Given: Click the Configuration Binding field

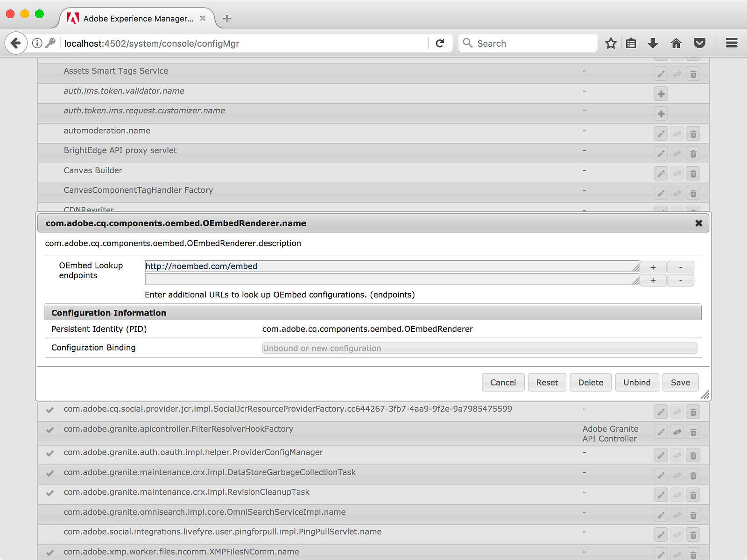Looking at the screenshot, I should 479,348.
